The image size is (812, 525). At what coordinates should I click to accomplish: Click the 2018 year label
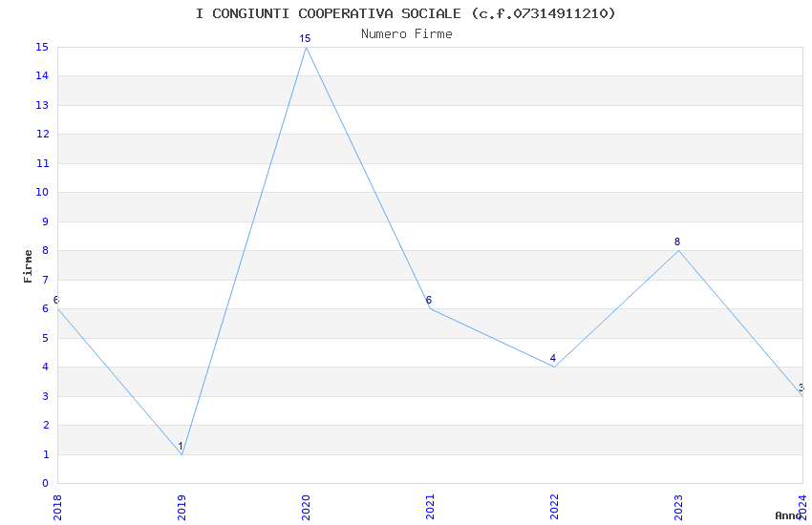tap(57, 508)
